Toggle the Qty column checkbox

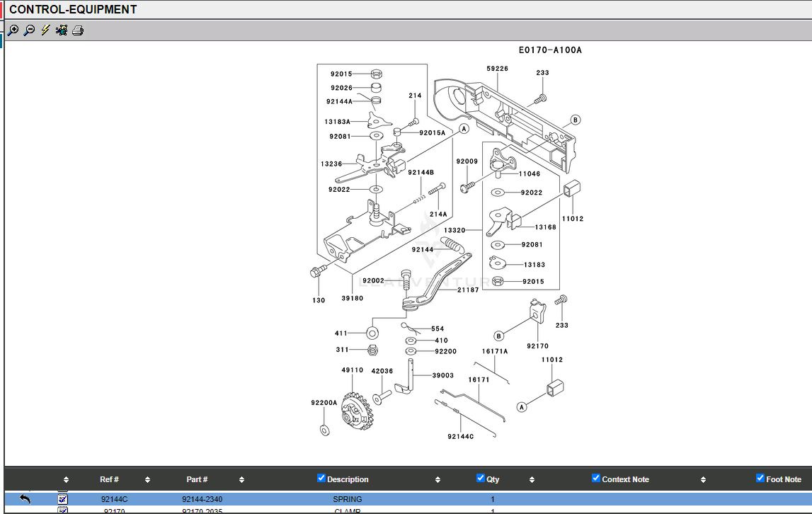(x=481, y=479)
